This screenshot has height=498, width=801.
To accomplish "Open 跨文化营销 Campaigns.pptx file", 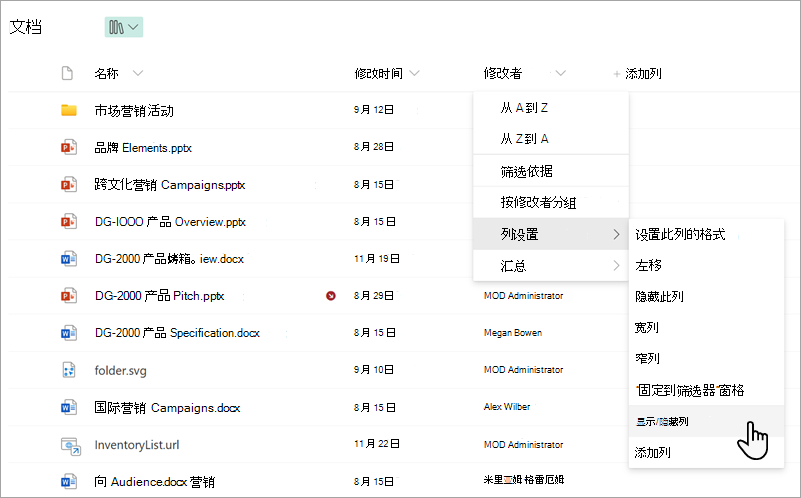I will [x=170, y=185].
